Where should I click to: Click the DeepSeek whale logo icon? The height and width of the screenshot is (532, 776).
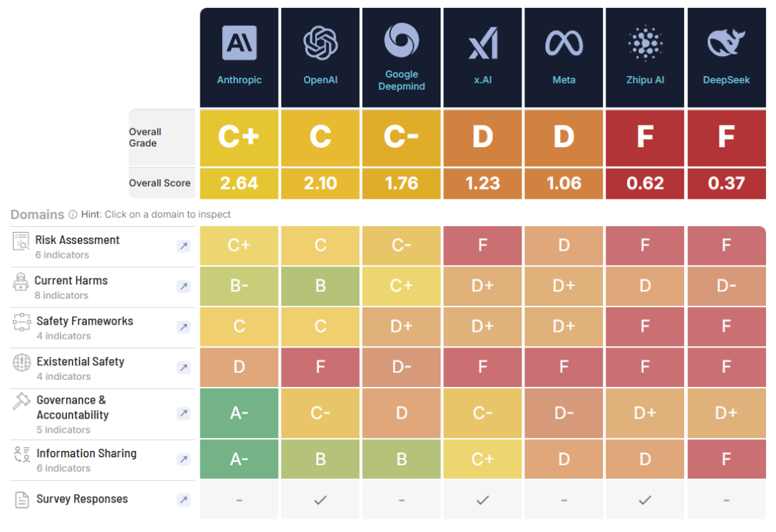coord(726,43)
